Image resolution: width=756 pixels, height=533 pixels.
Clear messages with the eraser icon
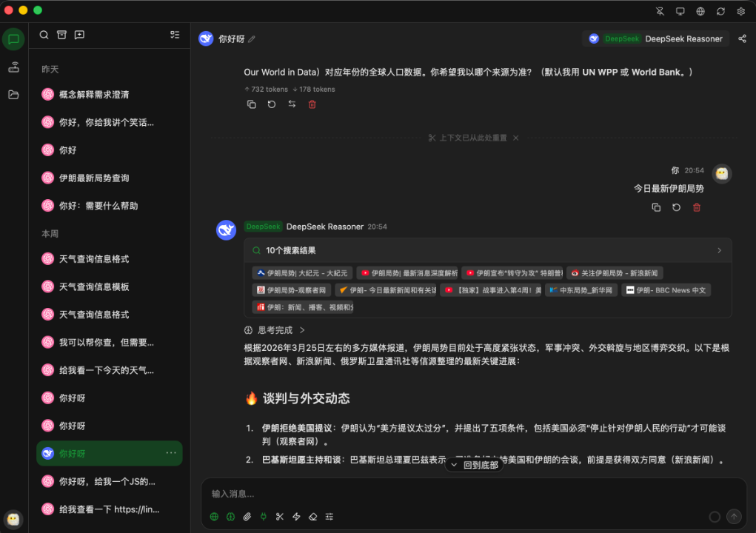click(312, 517)
